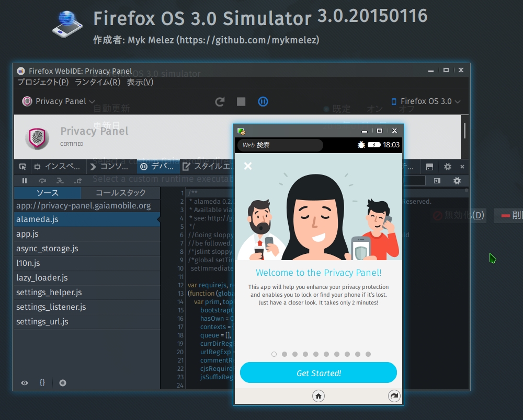Click the Step Out debugger icon

click(77, 181)
